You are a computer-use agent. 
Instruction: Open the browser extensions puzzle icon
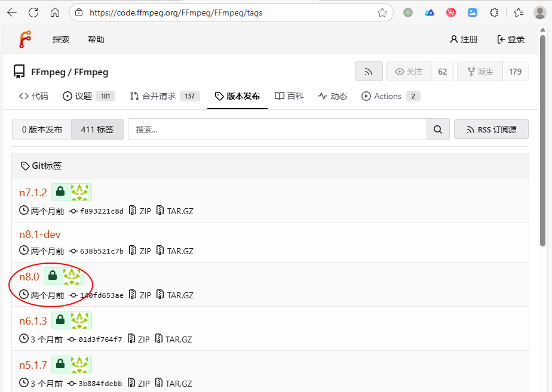pyautogui.click(x=494, y=13)
